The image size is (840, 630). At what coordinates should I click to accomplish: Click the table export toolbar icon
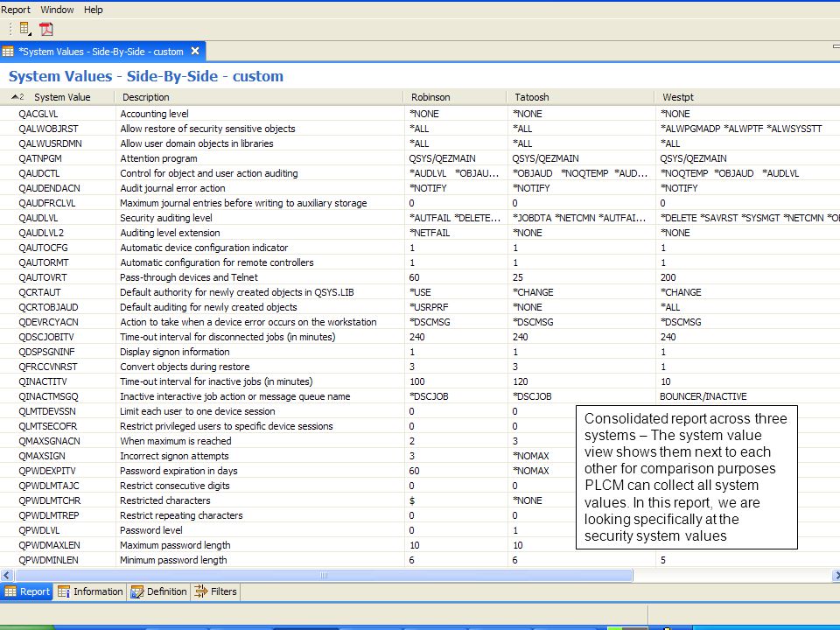(24, 28)
